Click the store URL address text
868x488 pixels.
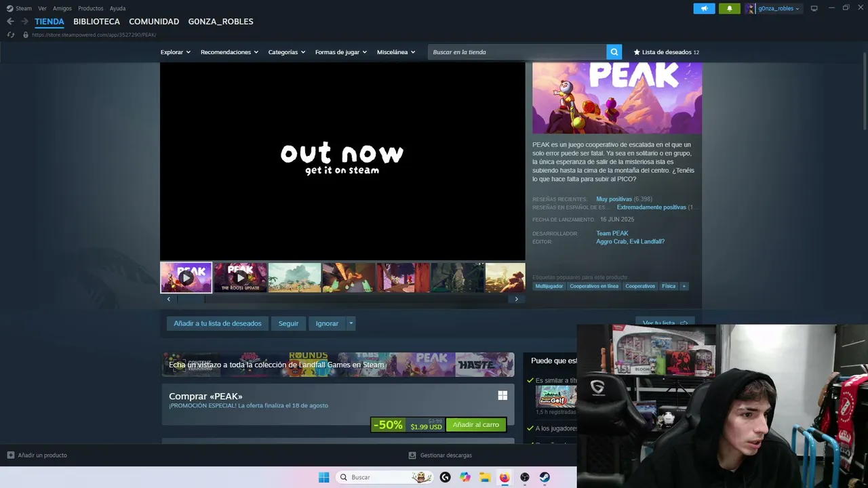94,35
